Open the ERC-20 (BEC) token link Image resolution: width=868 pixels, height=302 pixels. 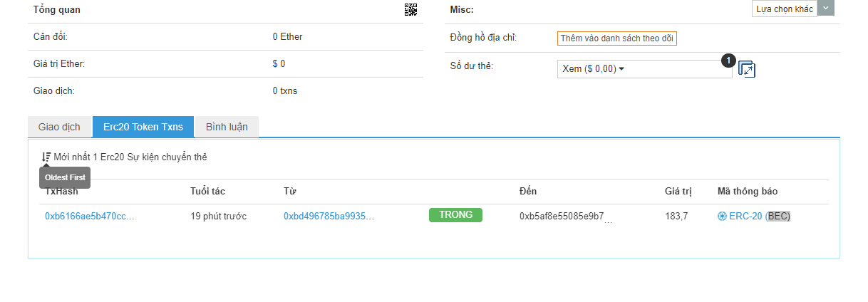pos(760,217)
